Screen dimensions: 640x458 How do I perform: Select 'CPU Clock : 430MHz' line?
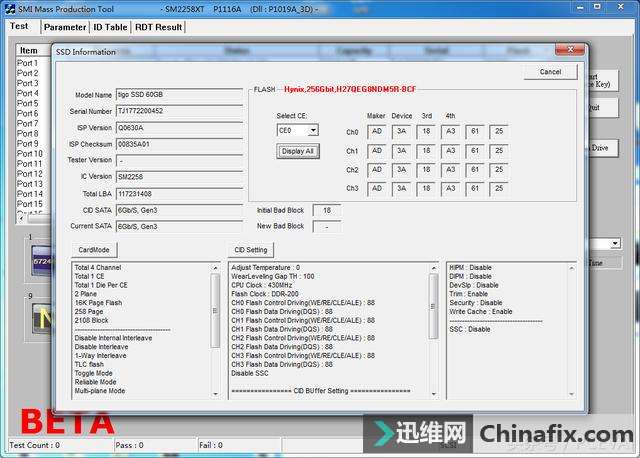(x=262, y=285)
